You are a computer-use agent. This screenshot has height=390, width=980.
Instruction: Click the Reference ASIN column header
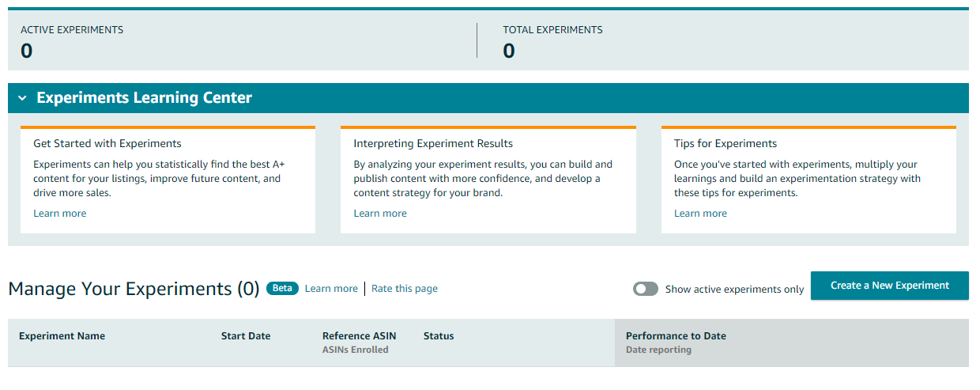click(x=360, y=336)
